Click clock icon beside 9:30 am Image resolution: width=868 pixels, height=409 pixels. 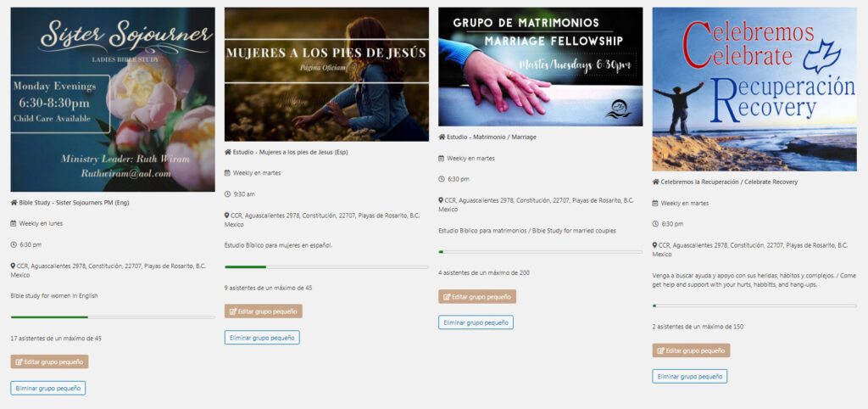227,194
